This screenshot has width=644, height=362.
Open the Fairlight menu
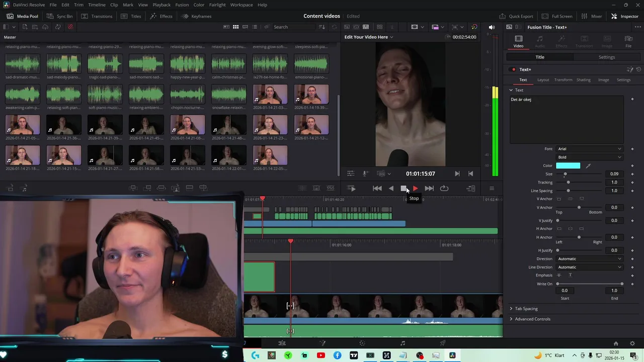[x=217, y=5]
